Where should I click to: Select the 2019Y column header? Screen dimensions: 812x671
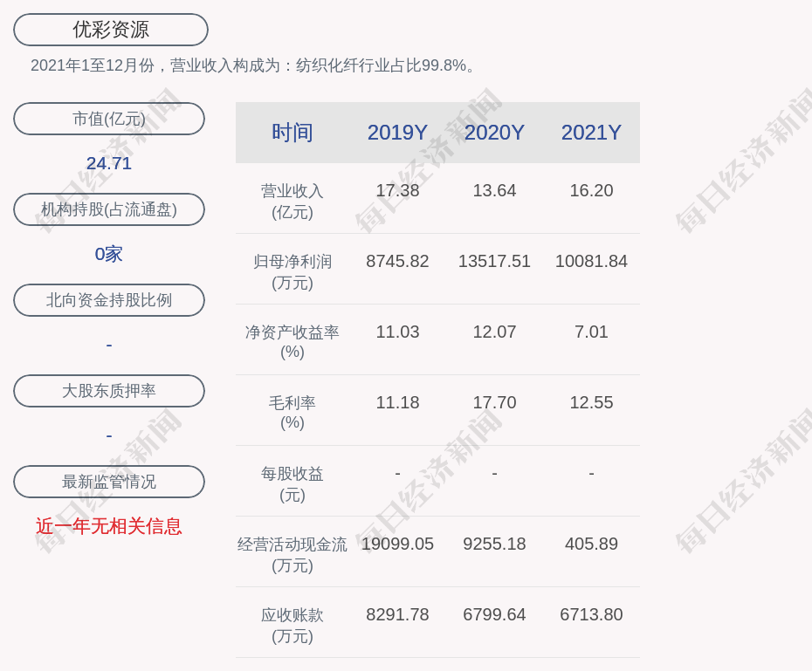(397, 133)
